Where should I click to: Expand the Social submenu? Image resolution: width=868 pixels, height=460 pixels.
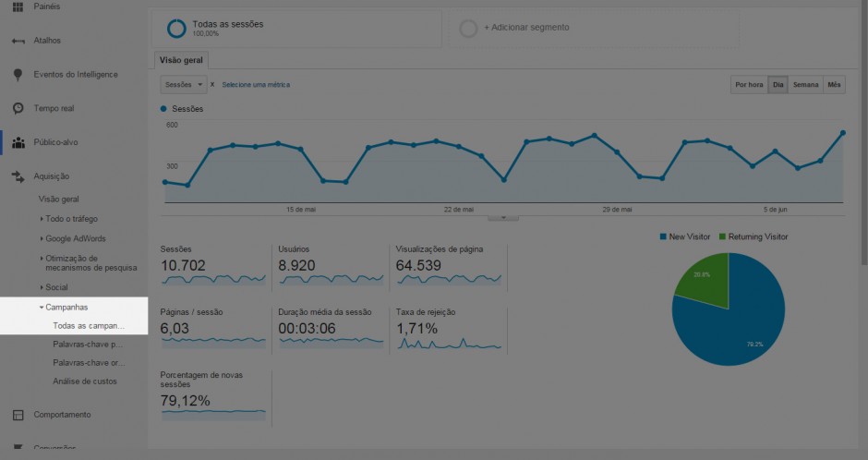(42, 288)
